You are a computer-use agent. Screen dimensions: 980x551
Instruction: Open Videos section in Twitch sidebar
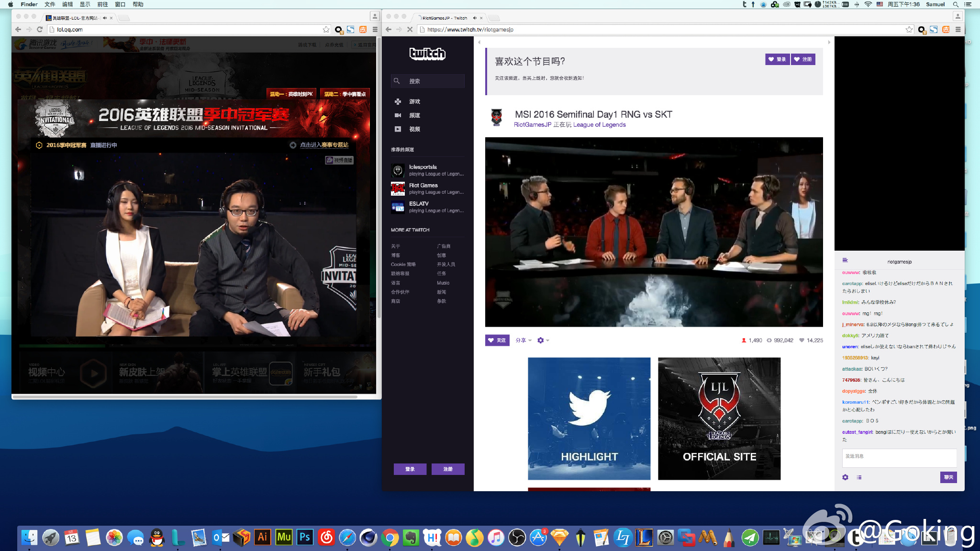414,129
